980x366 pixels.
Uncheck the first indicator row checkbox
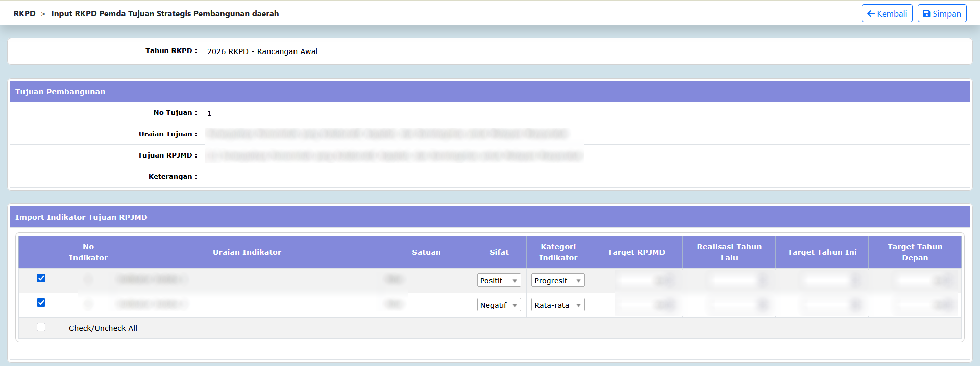pyautogui.click(x=41, y=278)
